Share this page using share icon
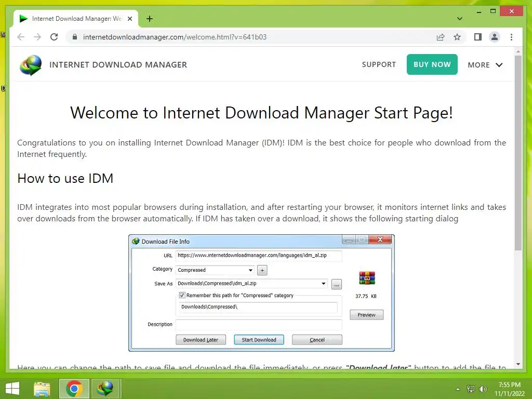Screen dimensions: 532x399 [441, 37]
